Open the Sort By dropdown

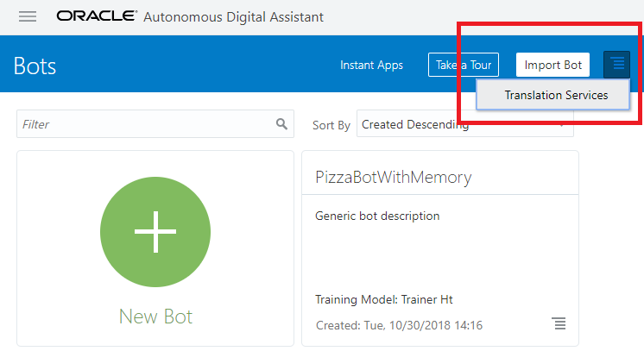pyautogui.click(x=465, y=123)
